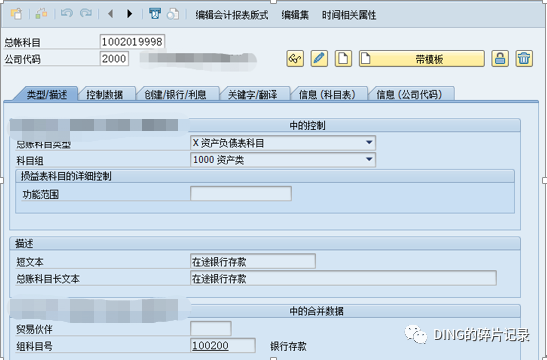Click the 中的合并数据 group header

(316, 311)
